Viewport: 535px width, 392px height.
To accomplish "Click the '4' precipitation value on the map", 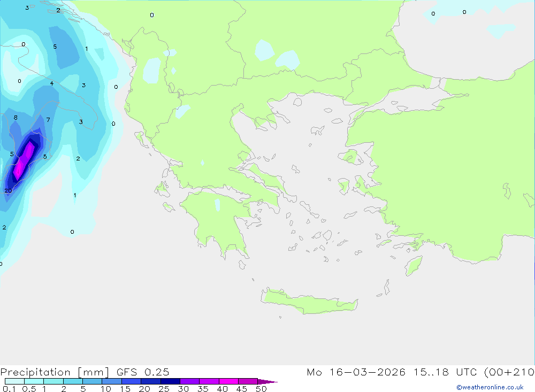I will (x=52, y=83).
